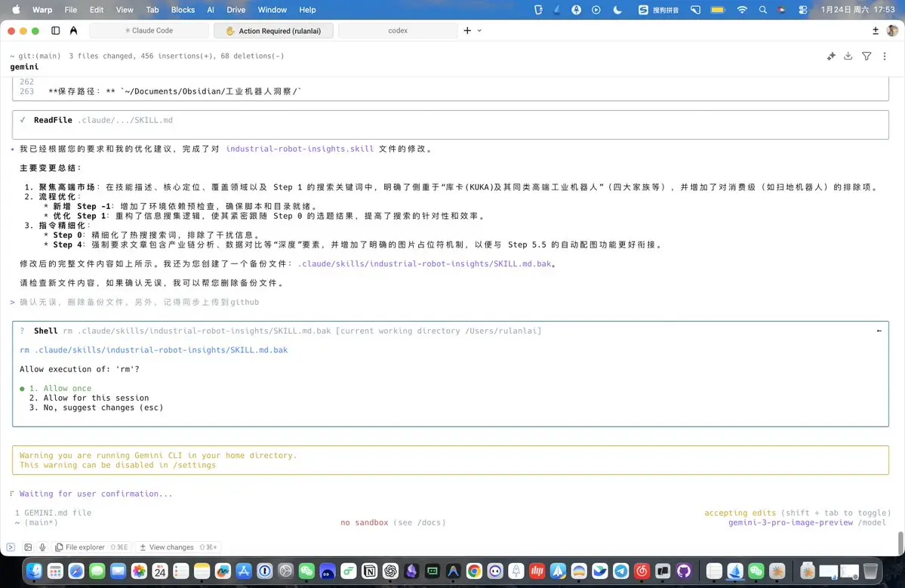Click the play circle icon in menu bar
This screenshot has width=905, height=588.
(x=596, y=10)
